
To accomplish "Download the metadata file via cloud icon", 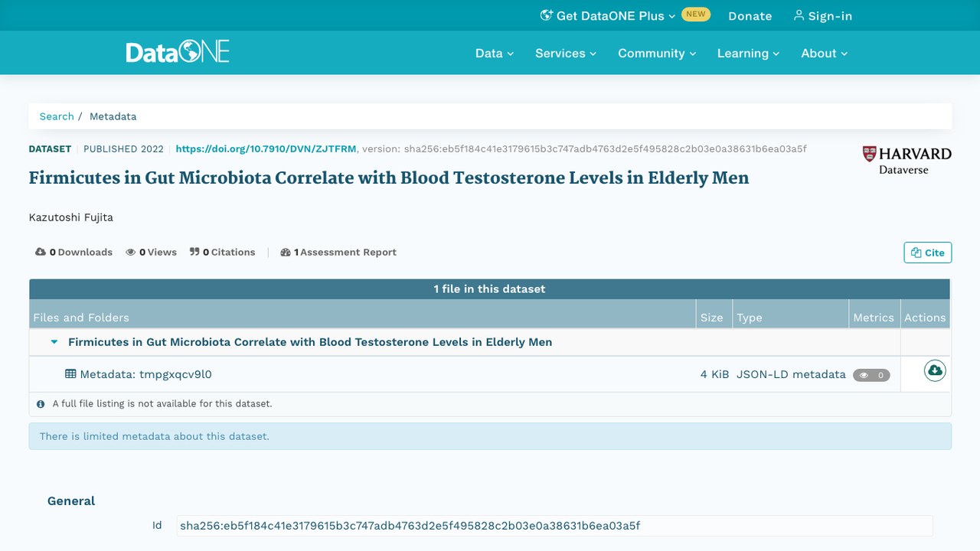I will [x=935, y=371].
